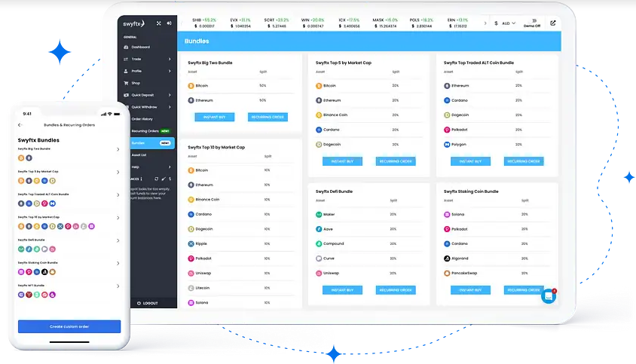Open the Dashboard gauge icon

click(x=126, y=47)
